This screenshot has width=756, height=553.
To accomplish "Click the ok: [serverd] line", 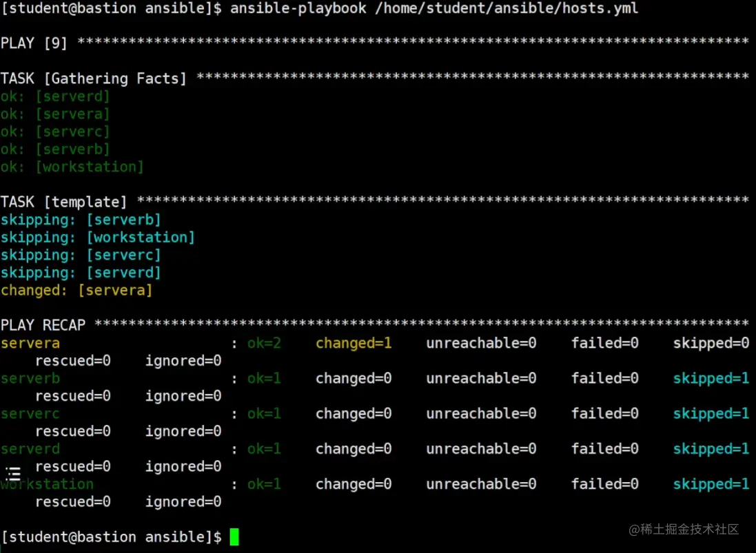I will [55, 96].
